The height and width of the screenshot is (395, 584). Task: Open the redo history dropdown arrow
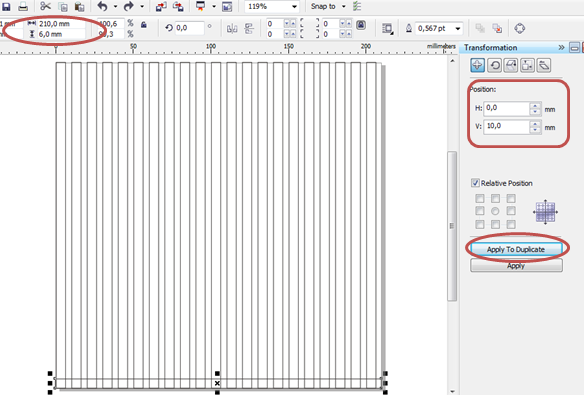142,6
